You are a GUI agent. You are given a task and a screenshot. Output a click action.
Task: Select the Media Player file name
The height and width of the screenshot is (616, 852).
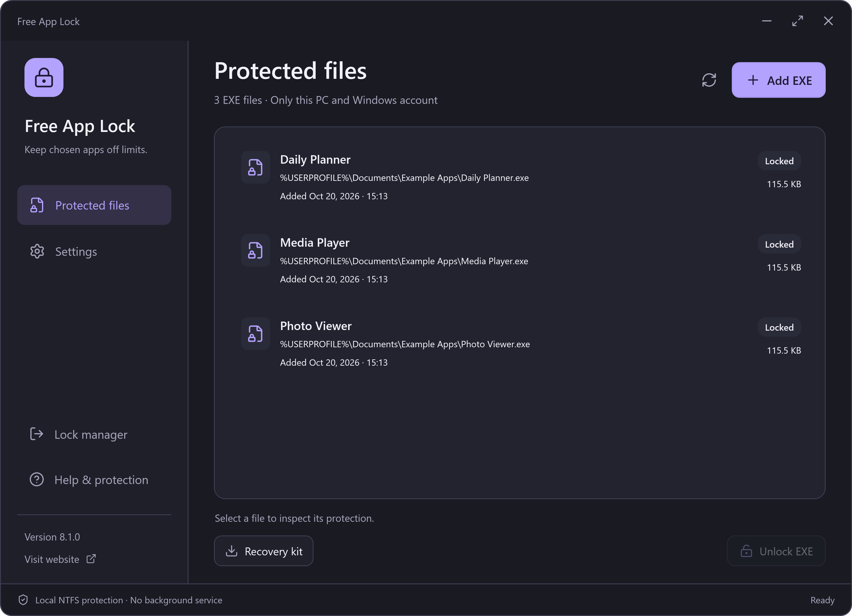[x=315, y=242]
